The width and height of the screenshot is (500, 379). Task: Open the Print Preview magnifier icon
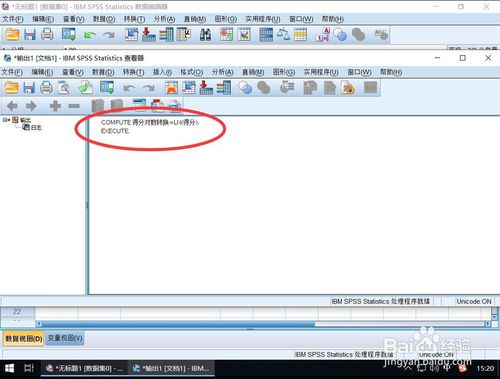coord(64,88)
